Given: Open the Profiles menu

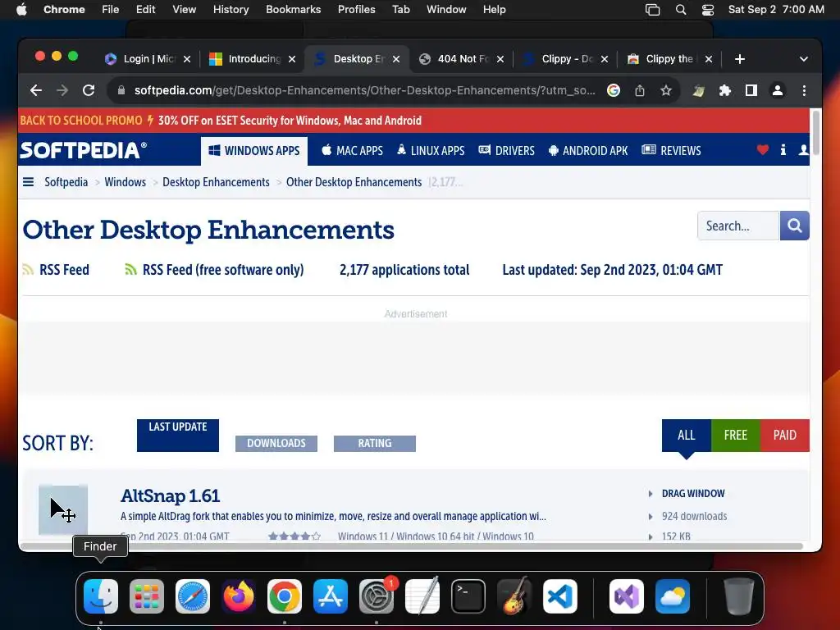Looking at the screenshot, I should click(356, 10).
